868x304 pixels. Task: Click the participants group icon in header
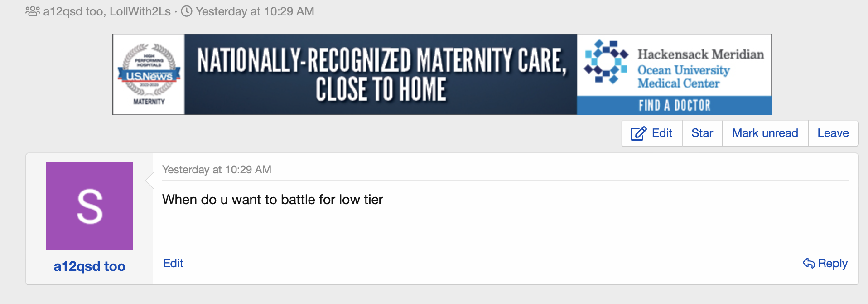coord(33,11)
